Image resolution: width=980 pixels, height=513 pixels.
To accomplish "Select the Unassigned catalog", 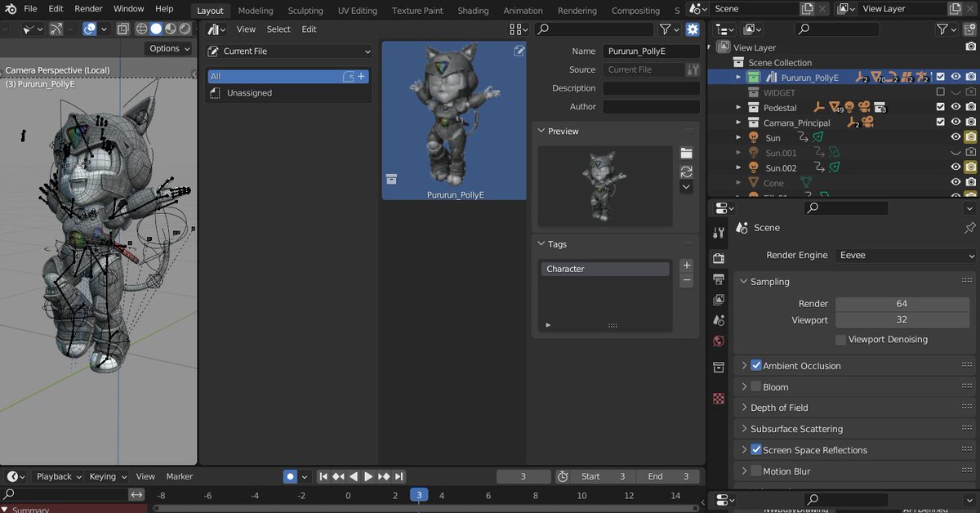I will [x=289, y=93].
